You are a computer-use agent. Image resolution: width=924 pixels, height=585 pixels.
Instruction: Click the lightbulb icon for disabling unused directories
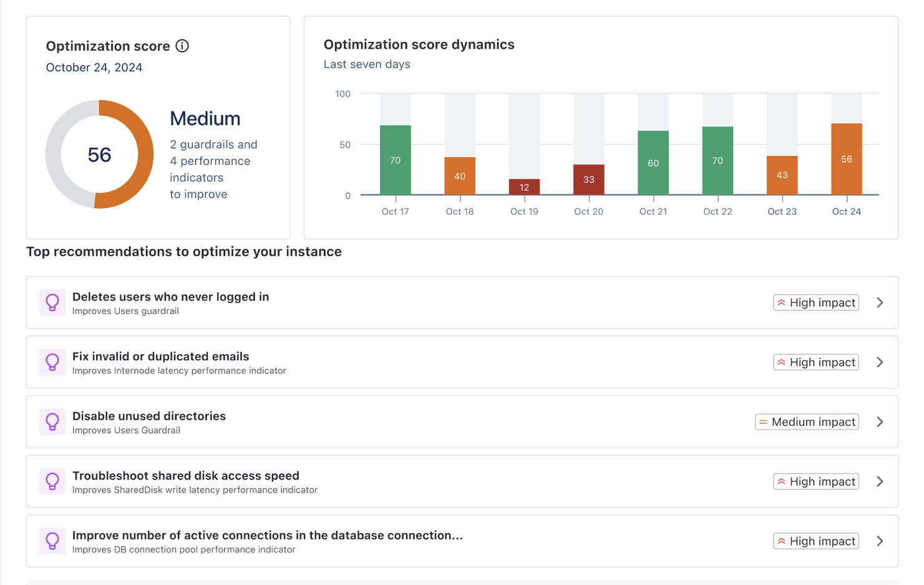(52, 421)
